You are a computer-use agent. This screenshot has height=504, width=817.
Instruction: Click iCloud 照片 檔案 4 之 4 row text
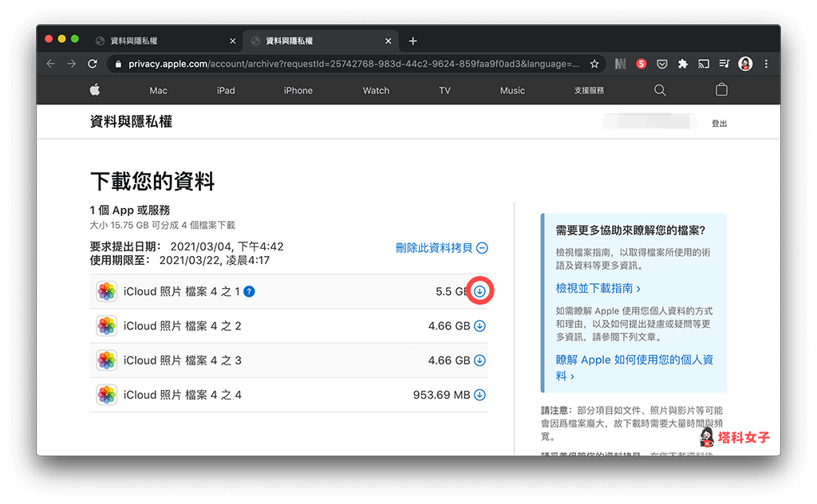(x=183, y=395)
